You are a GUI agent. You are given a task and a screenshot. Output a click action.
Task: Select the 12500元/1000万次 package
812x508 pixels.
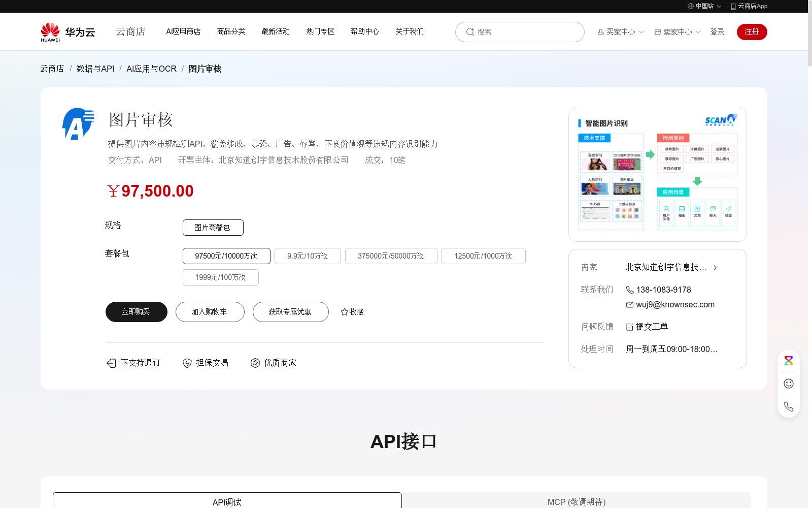tap(484, 256)
